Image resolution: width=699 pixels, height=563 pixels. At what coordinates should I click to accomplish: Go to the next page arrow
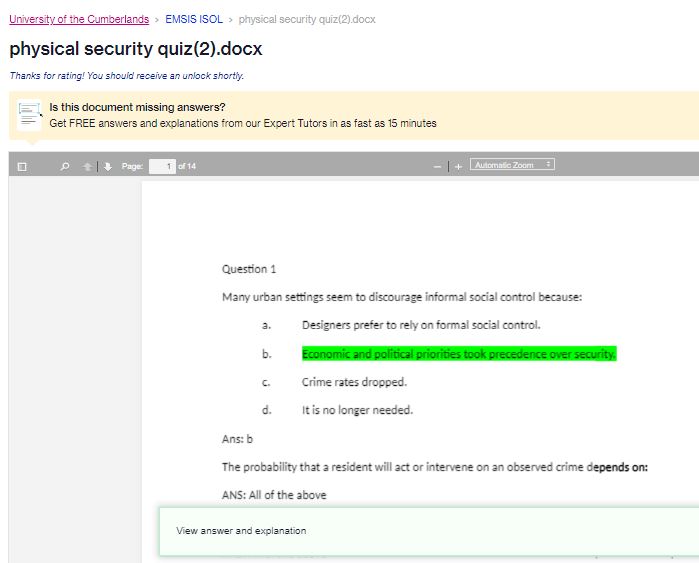click(107, 167)
